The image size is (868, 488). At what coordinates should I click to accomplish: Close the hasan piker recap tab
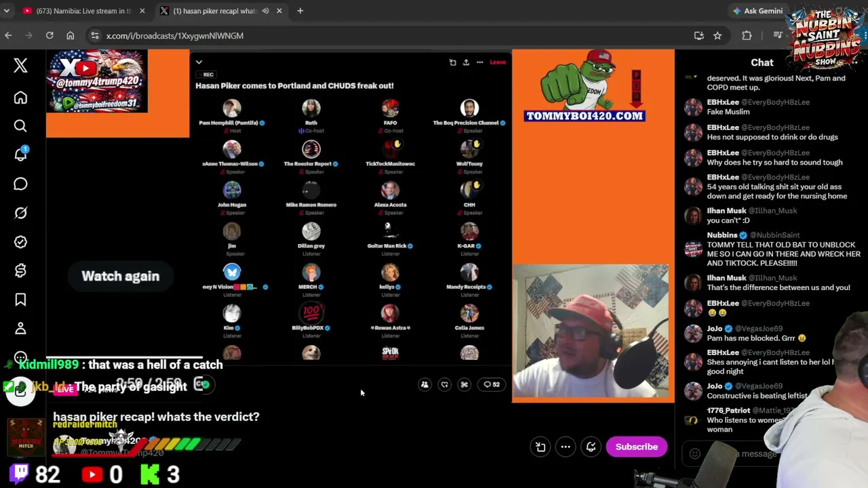point(279,11)
